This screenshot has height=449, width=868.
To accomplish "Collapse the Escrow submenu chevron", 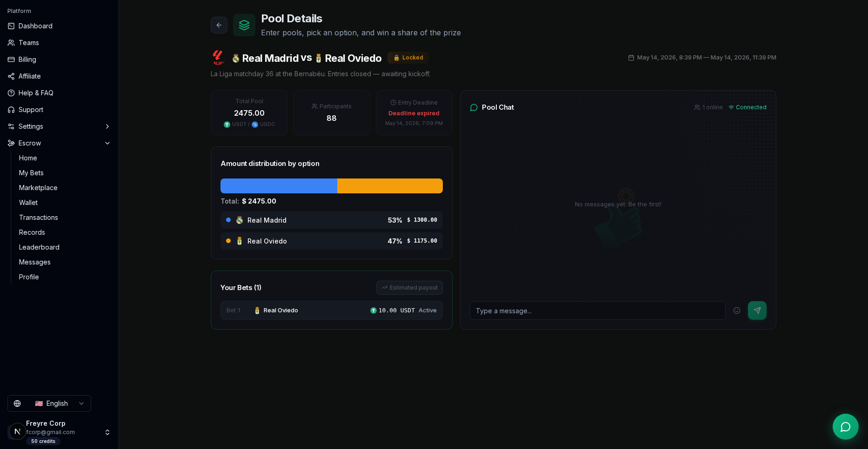I will (x=107, y=143).
